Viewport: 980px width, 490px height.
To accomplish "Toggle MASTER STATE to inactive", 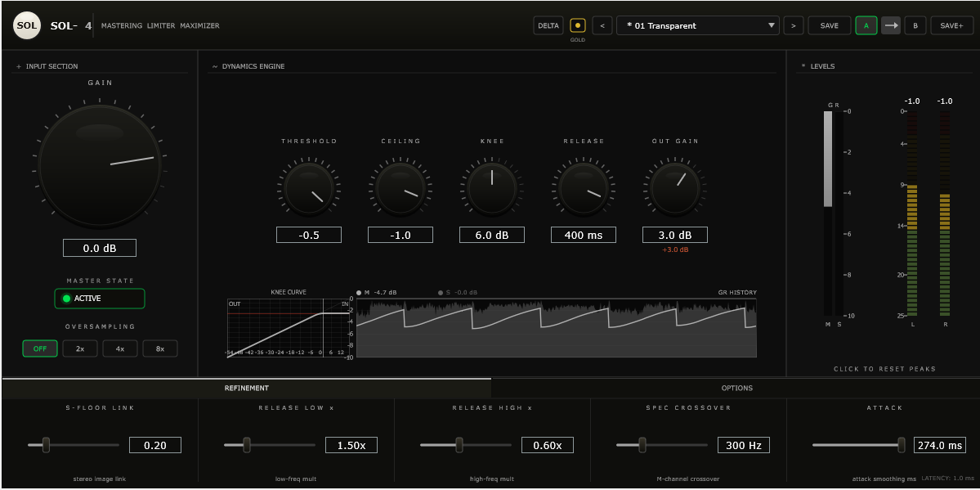I will point(99,299).
